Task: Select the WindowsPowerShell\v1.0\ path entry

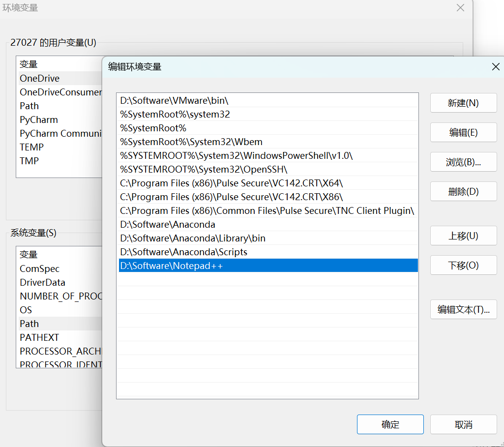Action: coord(237,155)
